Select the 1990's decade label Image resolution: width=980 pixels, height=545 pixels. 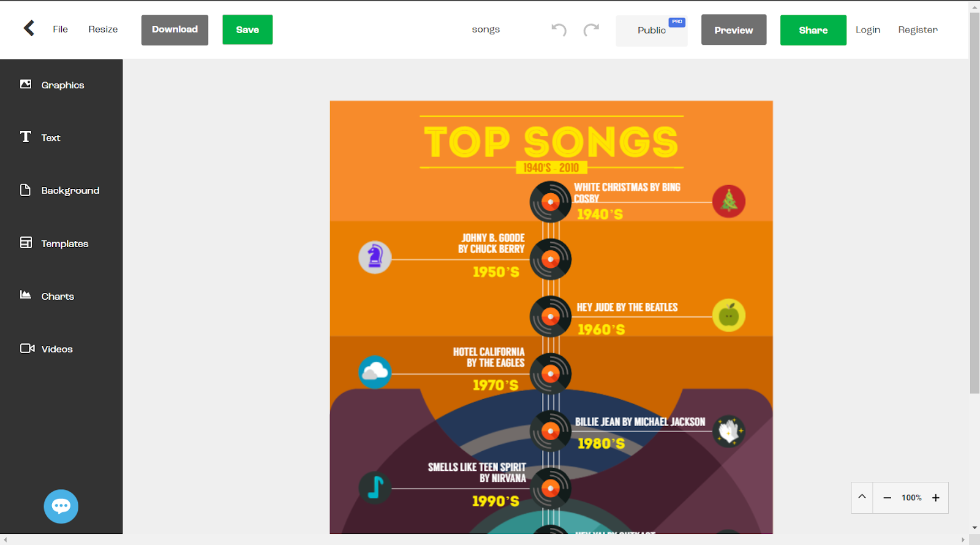pos(496,501)
